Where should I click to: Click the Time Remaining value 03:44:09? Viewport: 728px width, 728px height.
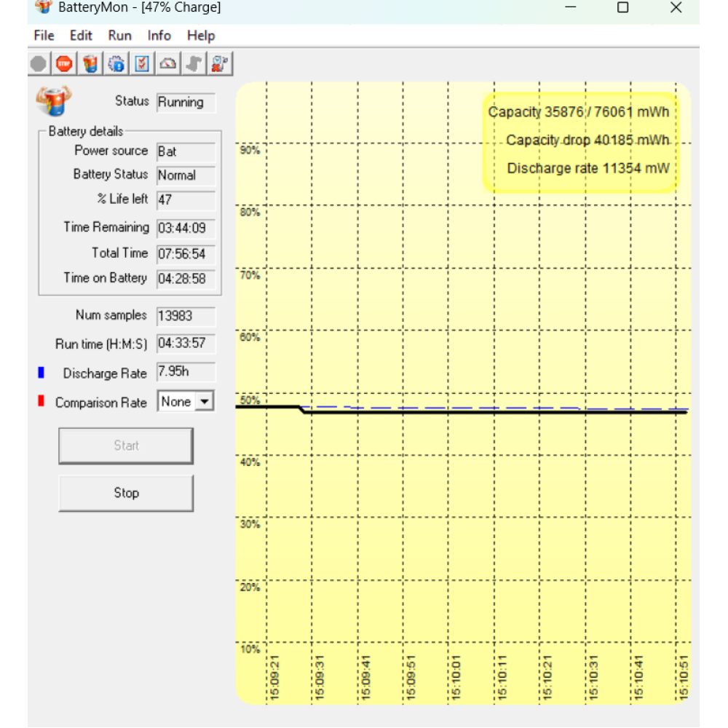click(186, 229)
